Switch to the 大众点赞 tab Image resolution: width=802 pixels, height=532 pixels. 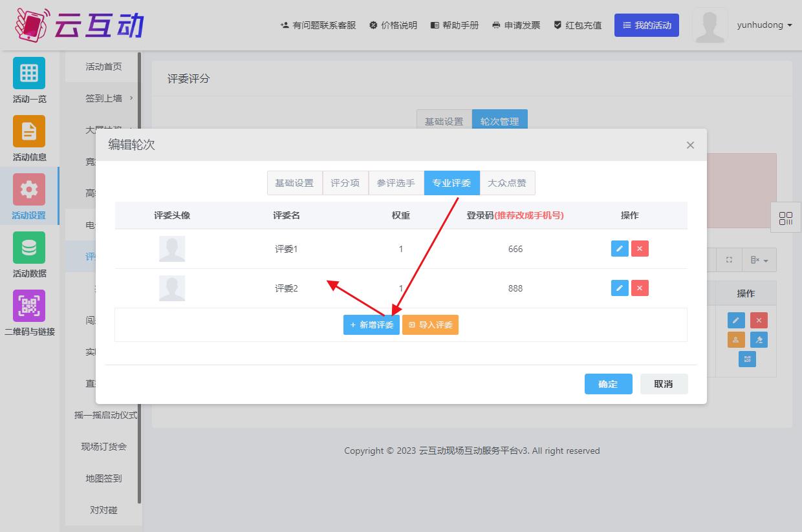(507, 183)
